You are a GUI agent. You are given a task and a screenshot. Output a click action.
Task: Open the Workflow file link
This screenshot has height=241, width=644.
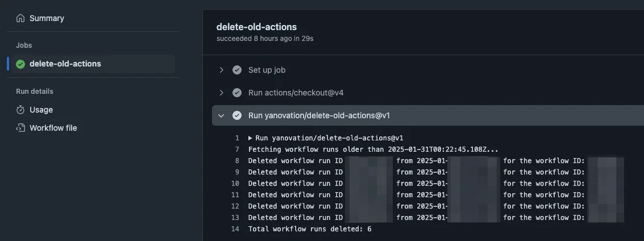click(53, 128)
